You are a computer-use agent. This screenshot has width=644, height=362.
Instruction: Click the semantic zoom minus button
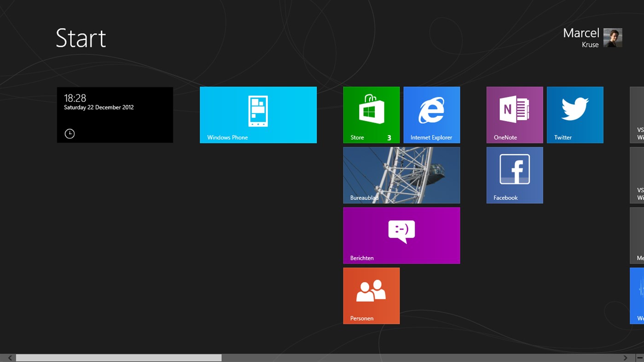pyautogui.click(x=640, y=357)
